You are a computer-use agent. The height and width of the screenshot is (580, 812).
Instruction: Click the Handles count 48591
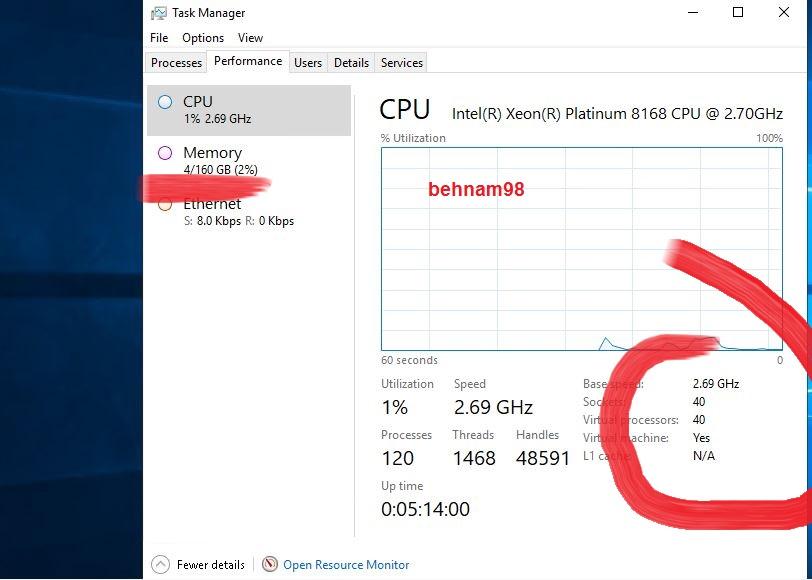pos(543,458)
